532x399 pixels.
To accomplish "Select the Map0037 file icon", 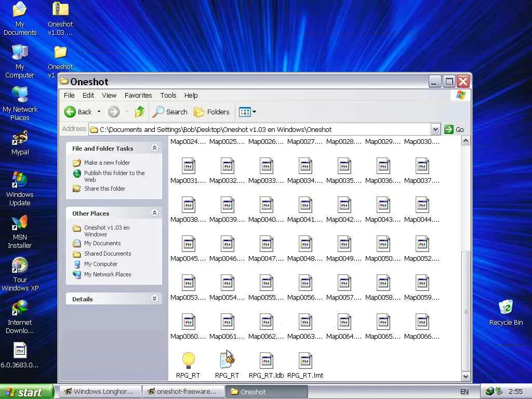I will [422, 166].
